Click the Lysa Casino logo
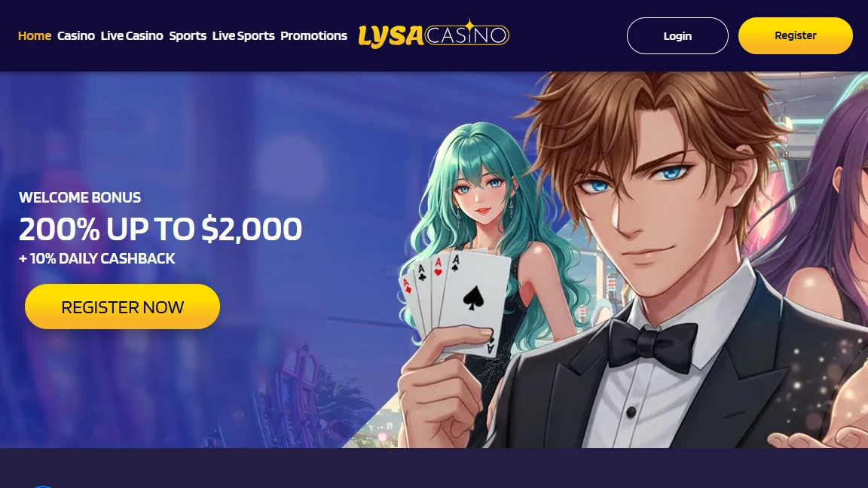 (433, 35)
